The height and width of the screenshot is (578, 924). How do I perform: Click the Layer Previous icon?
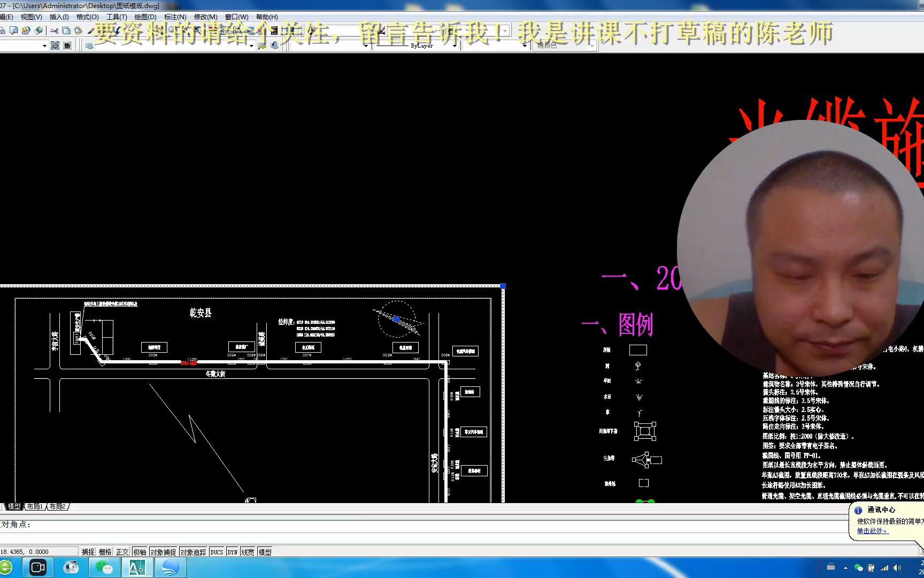[x=274, y=46]
